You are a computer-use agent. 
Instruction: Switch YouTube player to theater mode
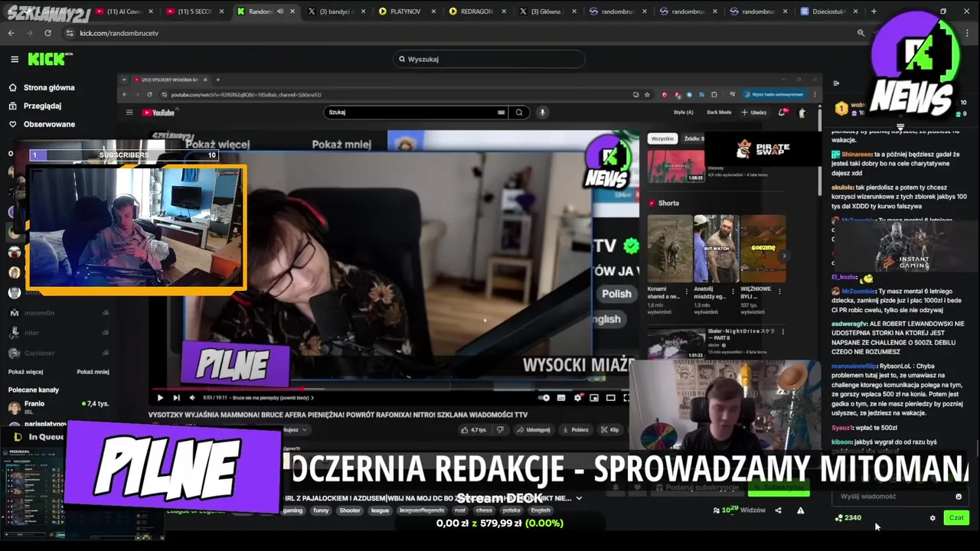pos(610,398)
